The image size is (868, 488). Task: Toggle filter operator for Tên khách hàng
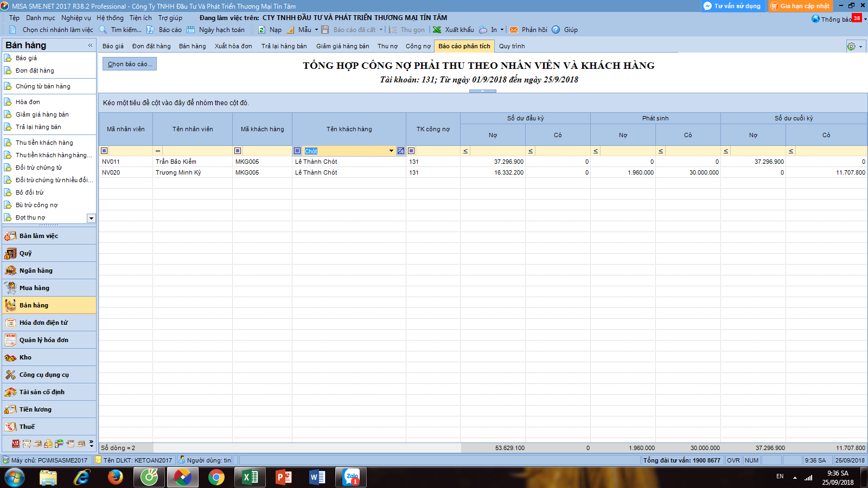tap(297, 151)
